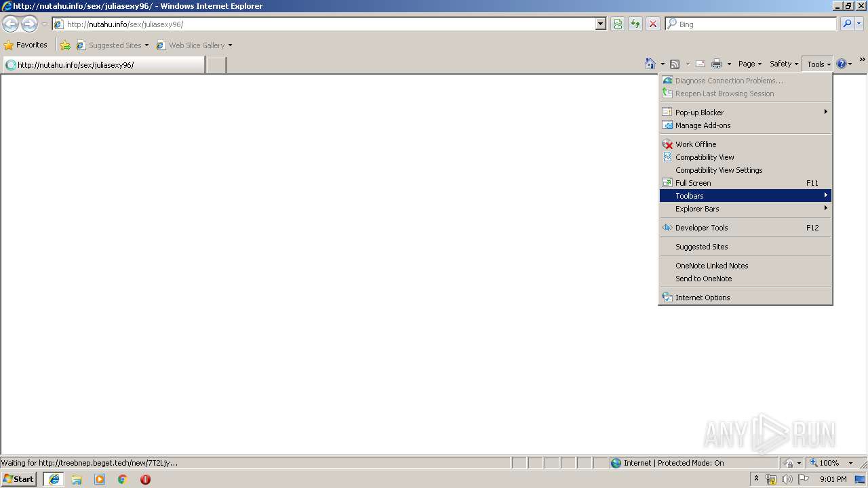
Task: Click the Back navigation arrow
Action: click(11, 24)
